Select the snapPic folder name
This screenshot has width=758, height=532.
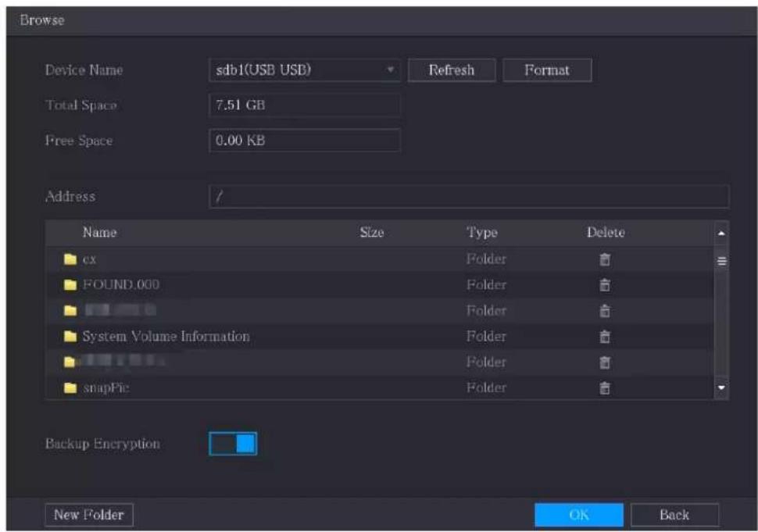[x=105, y=387]
